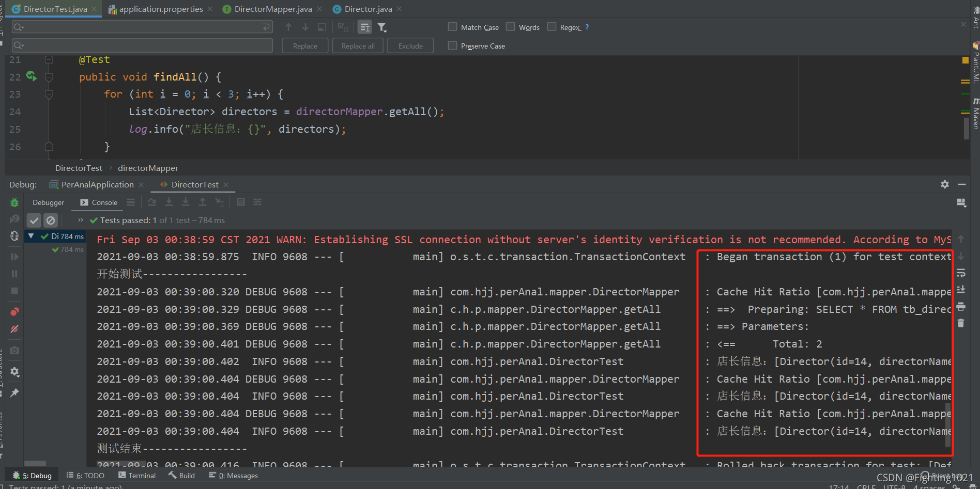Close the find and replace bar
This screenshot has height=489, width=980.
[963, 24]
